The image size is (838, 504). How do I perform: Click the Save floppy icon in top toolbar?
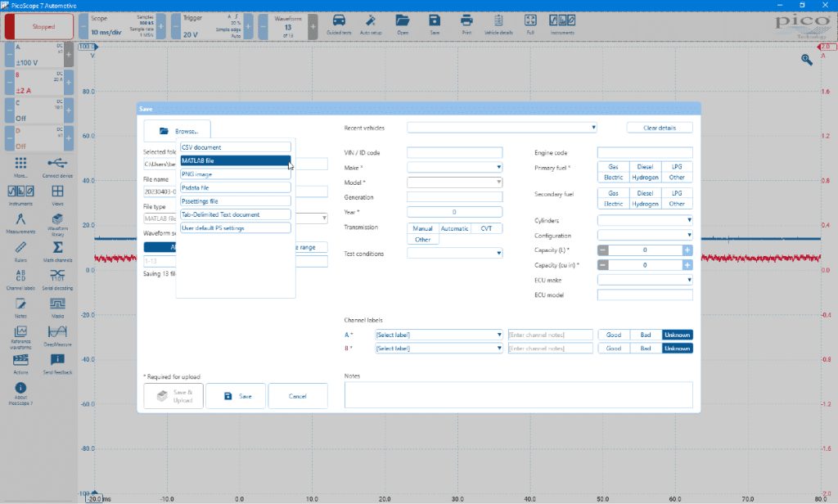[x=435, y=20]
